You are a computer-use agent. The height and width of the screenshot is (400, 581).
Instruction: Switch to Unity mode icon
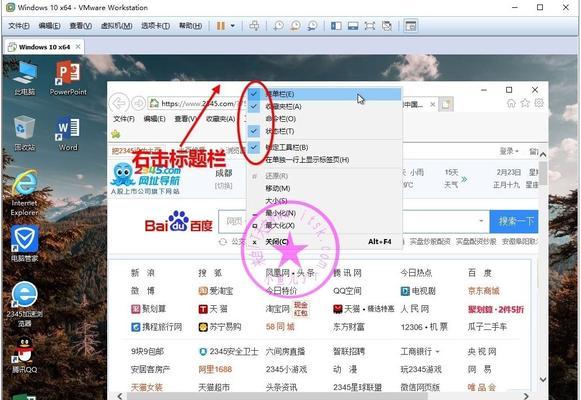tap(386, 26)
